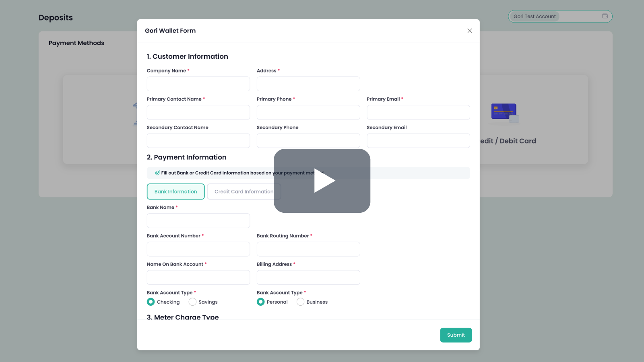Click the Bank Routing Number input

tap(308, 249)
